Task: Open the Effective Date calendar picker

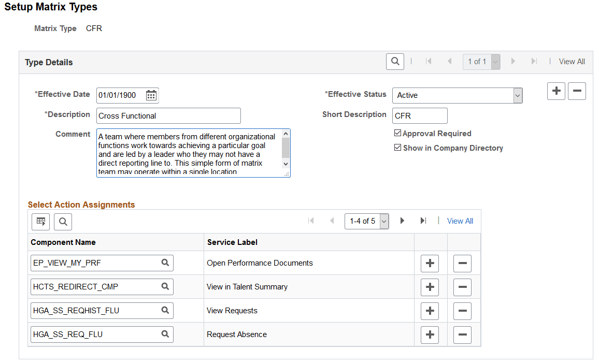Action: 151,95
